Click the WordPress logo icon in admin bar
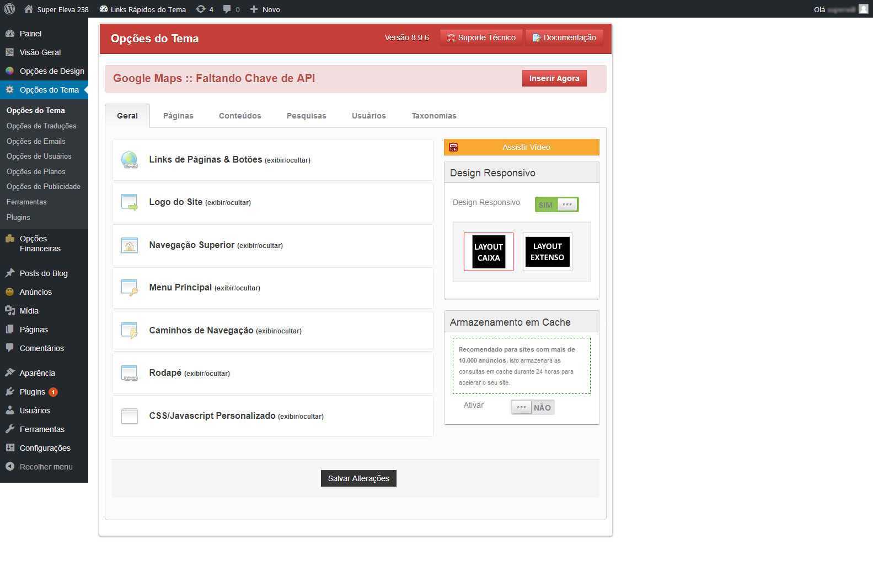The height and width of the screenshot is (588, 873). tap(9, 9)
